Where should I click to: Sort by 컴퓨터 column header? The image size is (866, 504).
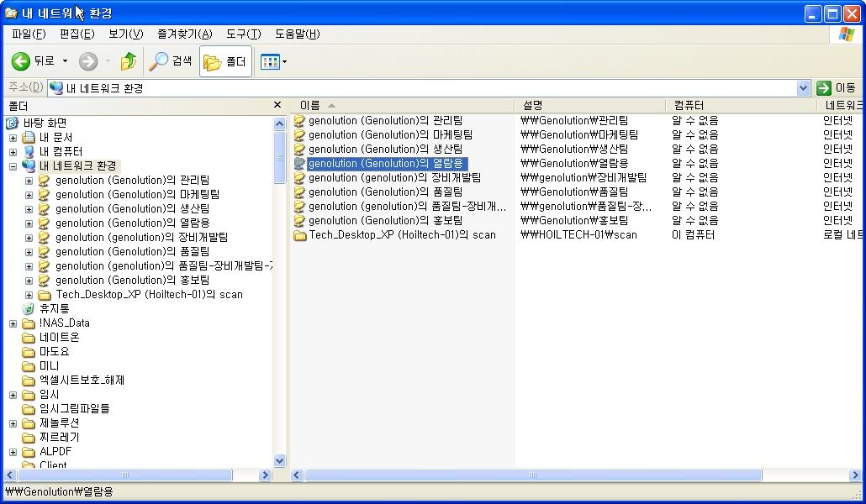[742, 105]
